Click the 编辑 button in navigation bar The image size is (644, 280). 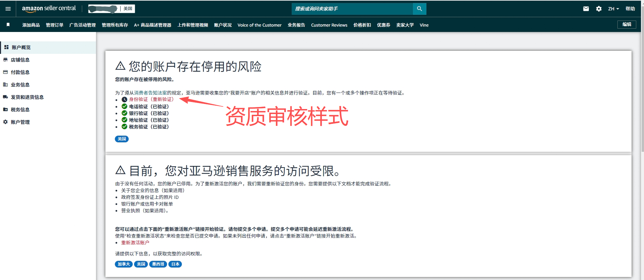pos(626,25)
